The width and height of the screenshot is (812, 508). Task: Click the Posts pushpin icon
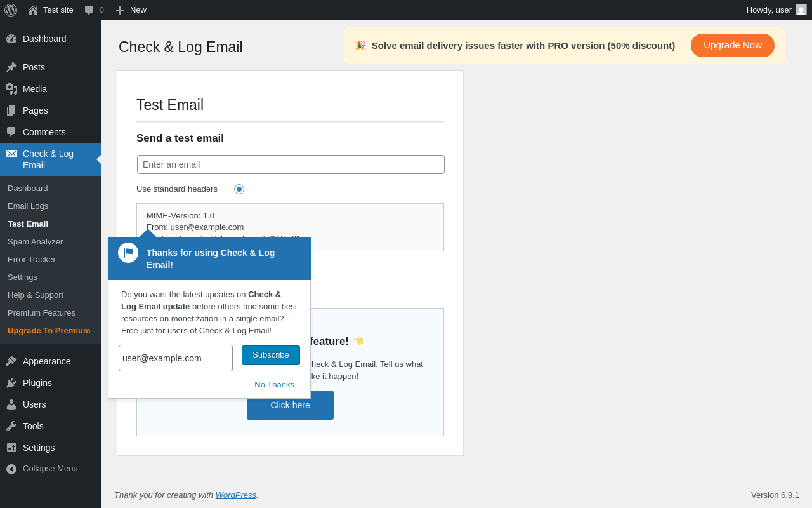tap(11, 67)
